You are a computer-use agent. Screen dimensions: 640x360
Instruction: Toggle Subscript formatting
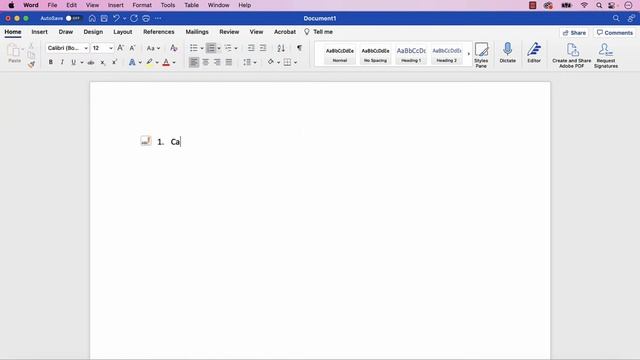click(x=103, y=62)
